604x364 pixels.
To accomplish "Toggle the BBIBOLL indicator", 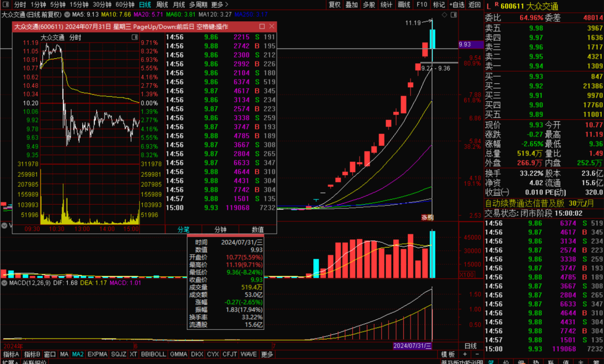I will tap(153, 354).
